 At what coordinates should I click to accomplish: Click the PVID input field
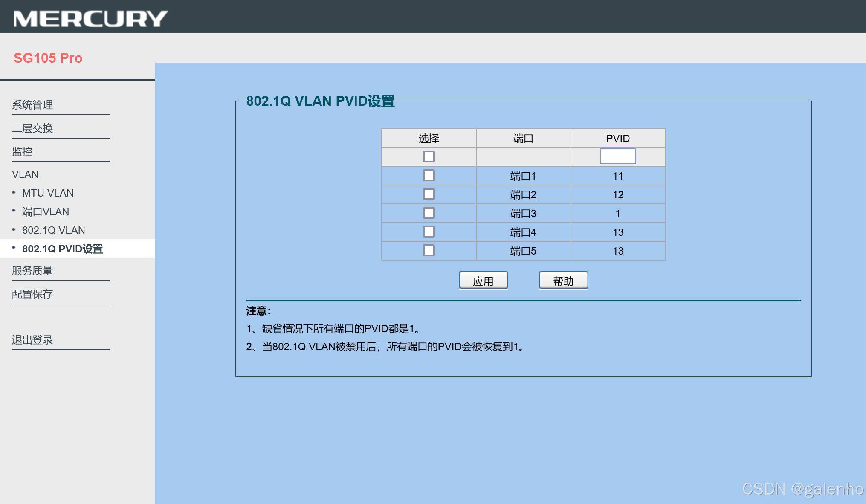pyautogui.click(x=617, y=156)
